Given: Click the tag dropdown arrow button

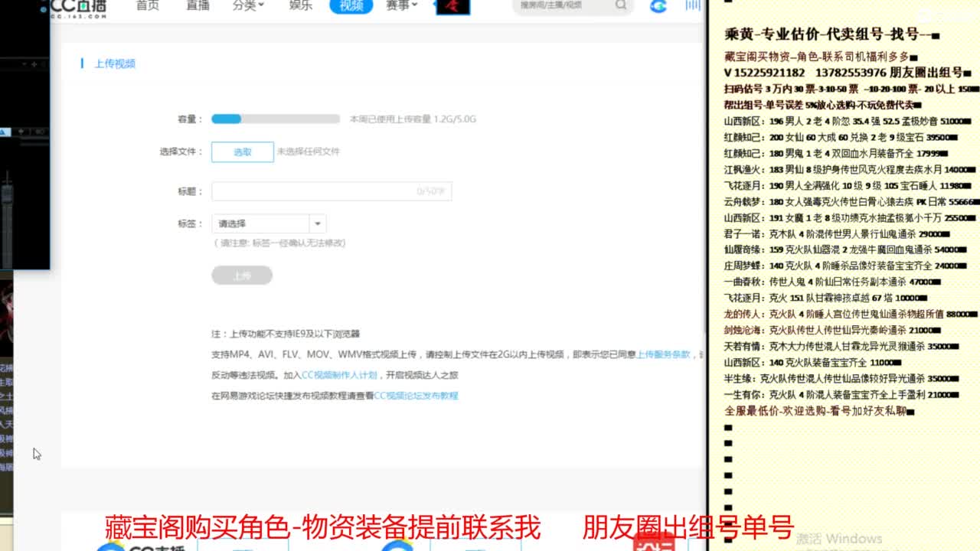Looking at the screenshot, I should point(317,223).
